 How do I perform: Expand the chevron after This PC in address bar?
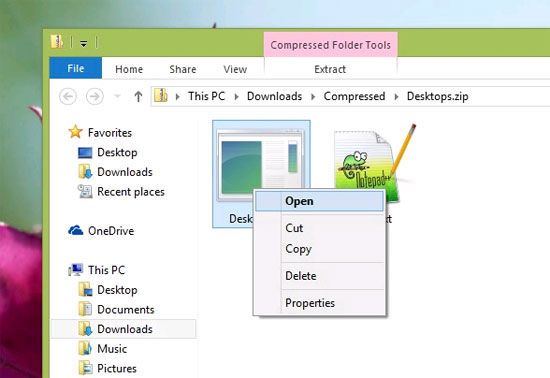(236, 96)
